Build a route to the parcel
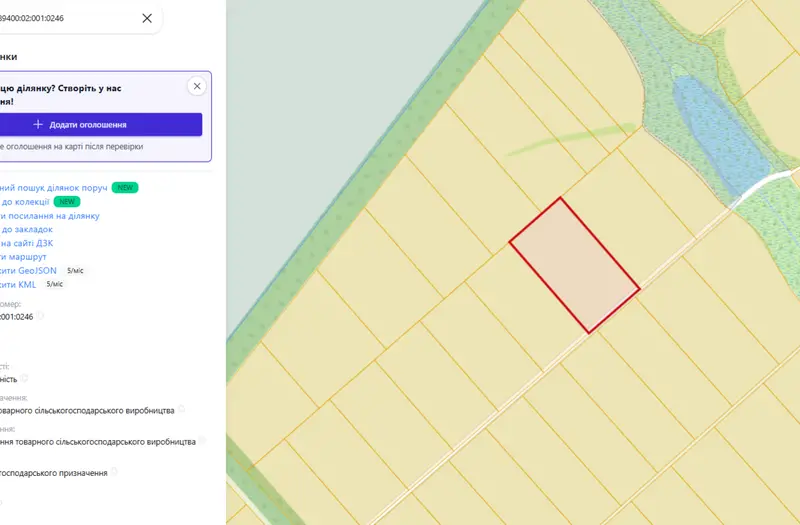 tap(23, 257)
